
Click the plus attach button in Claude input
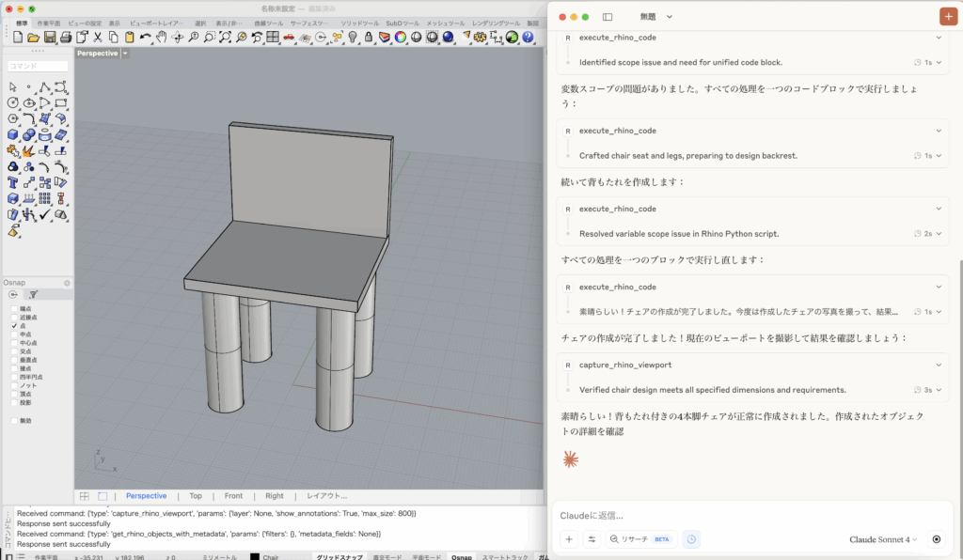[x=569, y=539]
